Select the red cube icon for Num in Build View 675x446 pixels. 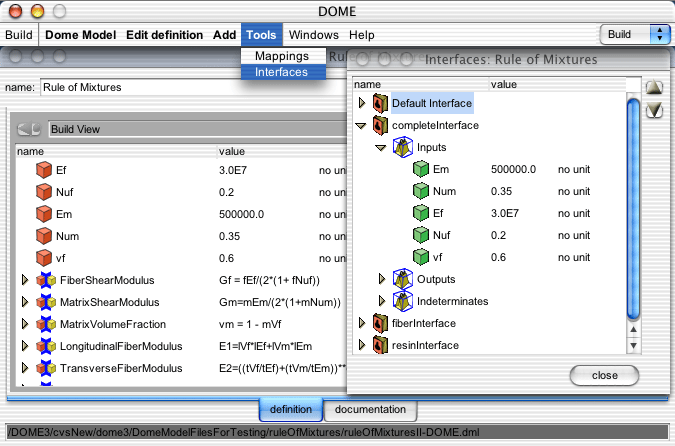coord(44,236)
